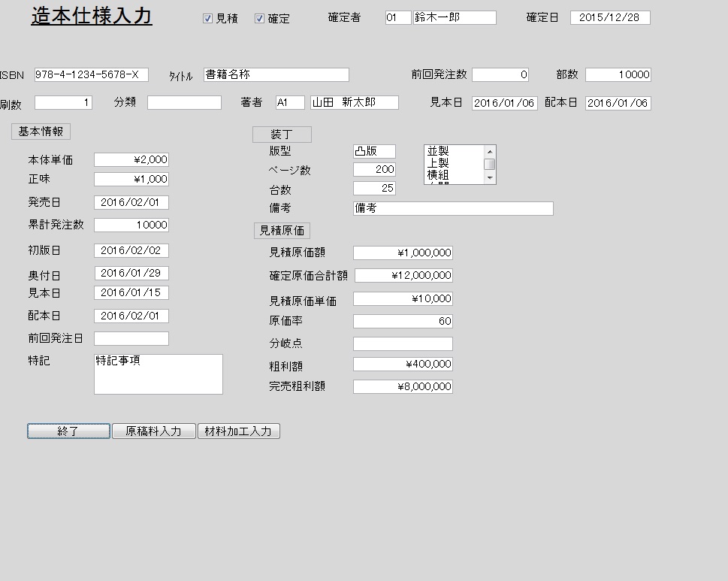Open 原稿料入力 screen
The width and height of the screenshot is (728, 581).
click(153, 431)
